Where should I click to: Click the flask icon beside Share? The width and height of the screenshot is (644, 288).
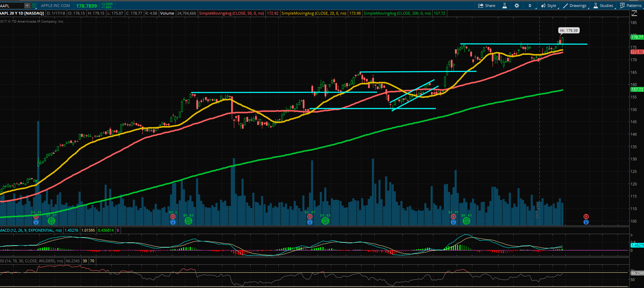505,6
